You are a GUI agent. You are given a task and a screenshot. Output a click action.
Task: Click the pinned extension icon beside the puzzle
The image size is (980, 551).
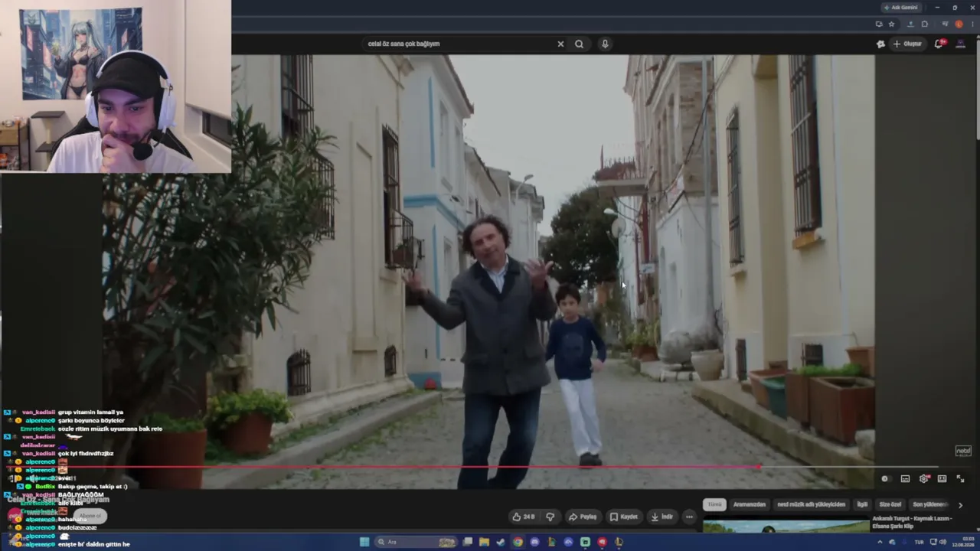point(910,24)
